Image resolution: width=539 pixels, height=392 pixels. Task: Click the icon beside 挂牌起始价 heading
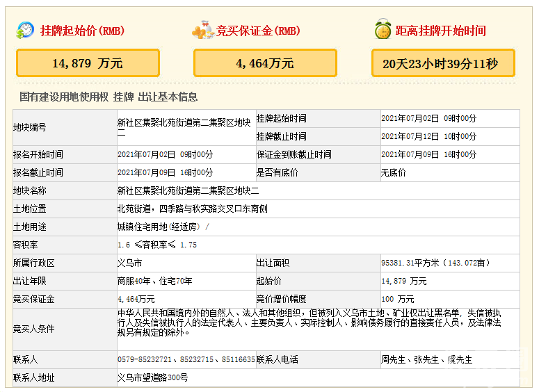25,30
